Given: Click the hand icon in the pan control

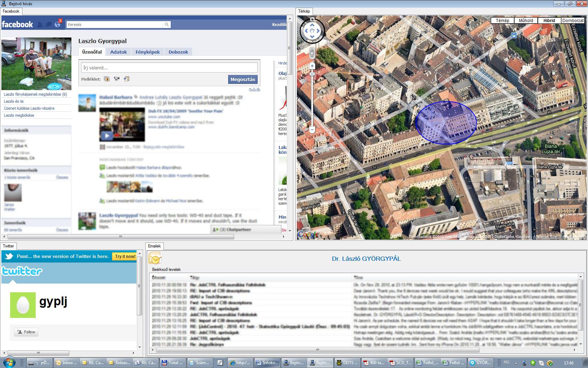Looking at the screenshot, I should coord(312,31).
